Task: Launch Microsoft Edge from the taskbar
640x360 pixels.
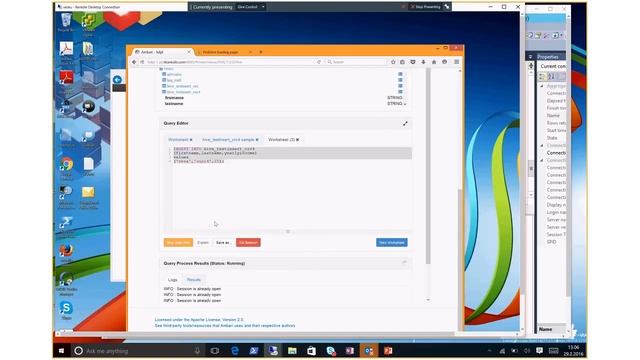Action: [235, 351]
